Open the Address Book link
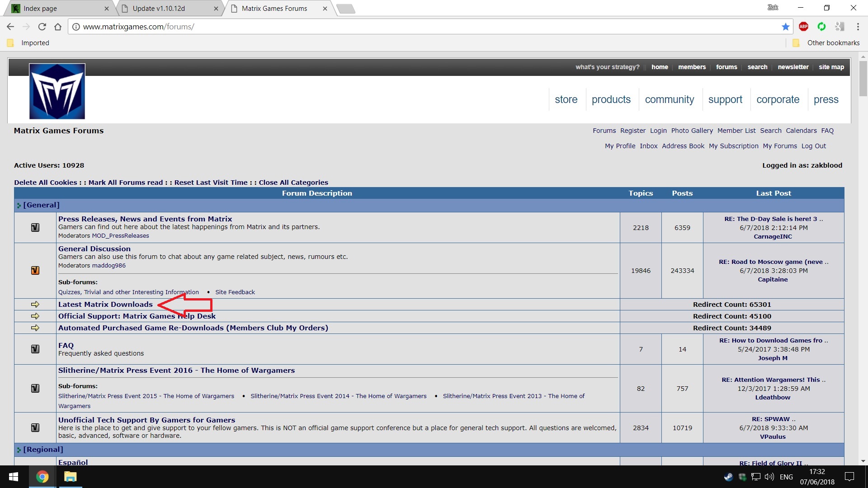Image resolution: width=868 pixels, height=488 pixels. [x=683, y=146]
